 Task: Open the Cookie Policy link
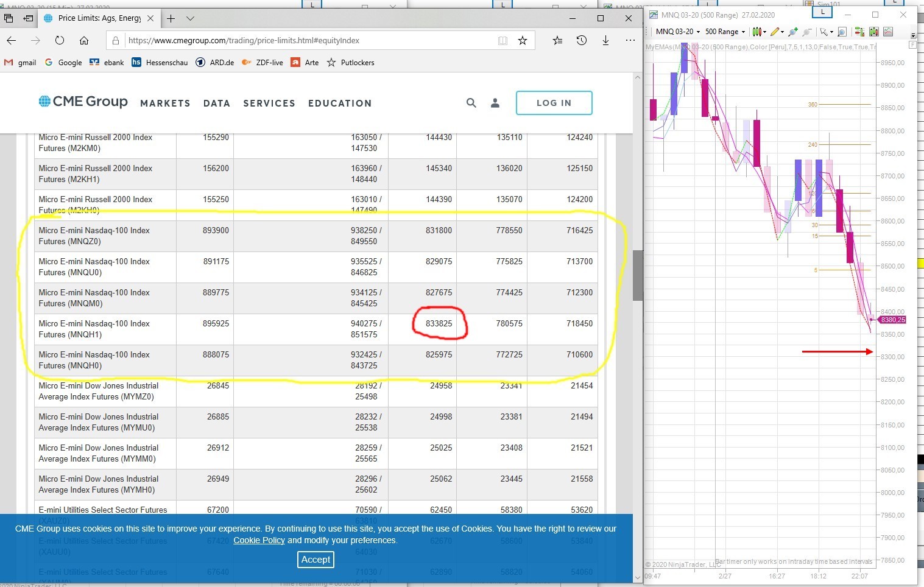(259, 540)
